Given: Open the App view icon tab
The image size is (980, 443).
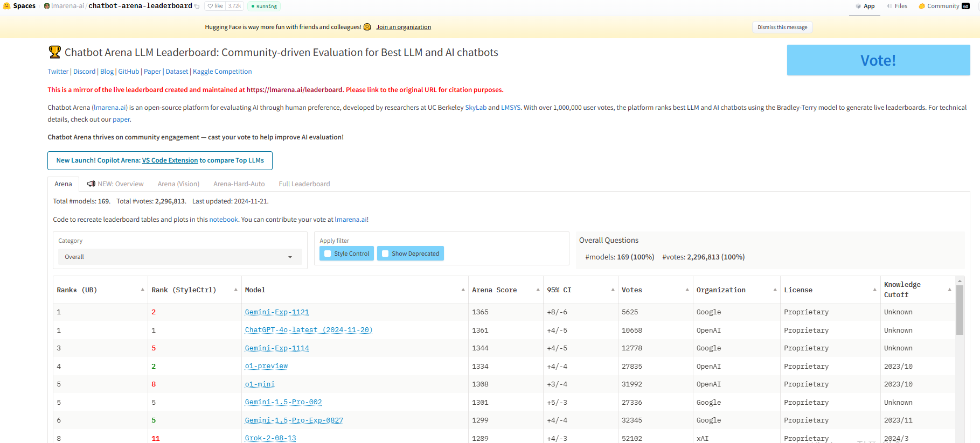Looking at the screenshot, I should coord(858,6).
